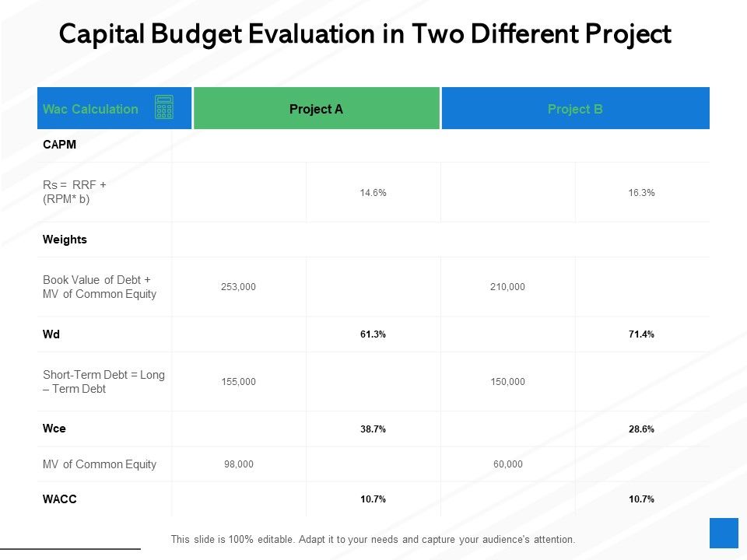Image resolution: width=747 pixels, height=560 pixels.
Task: Click the WACC row label
Action: click(x=60, y=499)
